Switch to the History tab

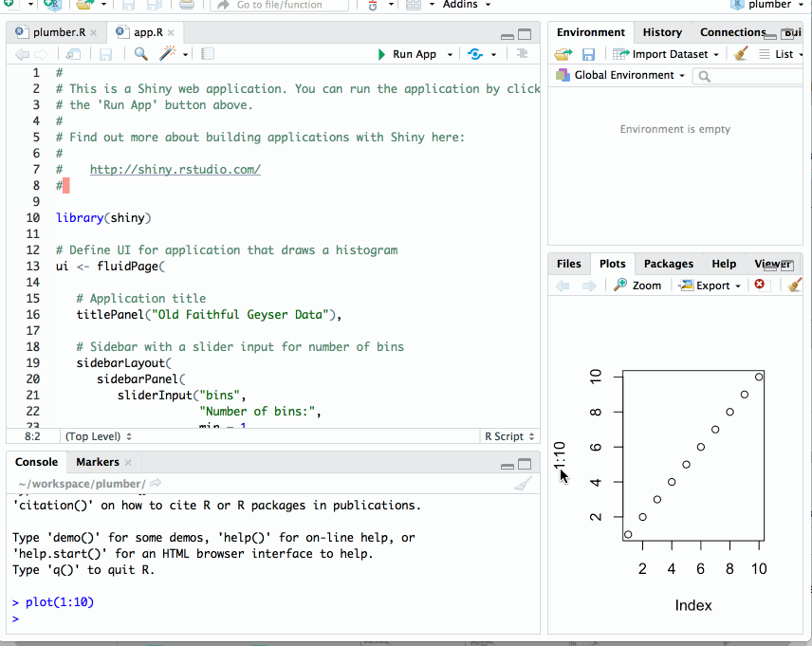(x=662, y=32)
